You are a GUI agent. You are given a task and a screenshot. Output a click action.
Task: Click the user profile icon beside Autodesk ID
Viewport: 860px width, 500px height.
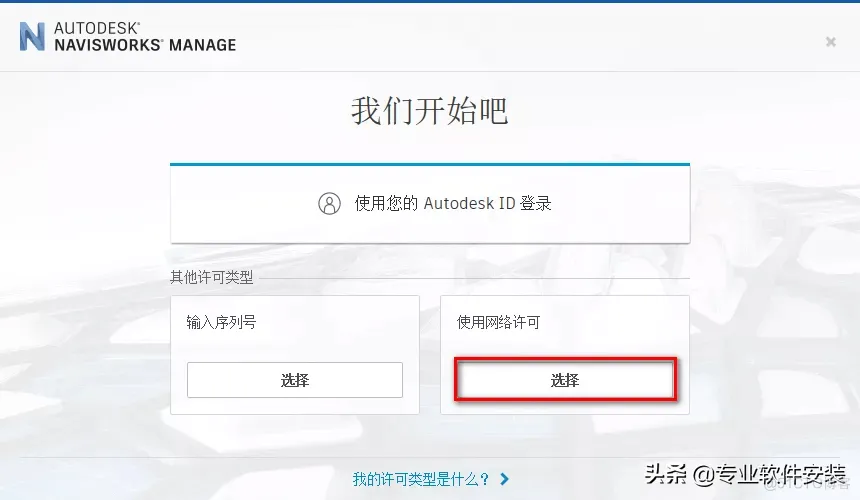[329, 203]
